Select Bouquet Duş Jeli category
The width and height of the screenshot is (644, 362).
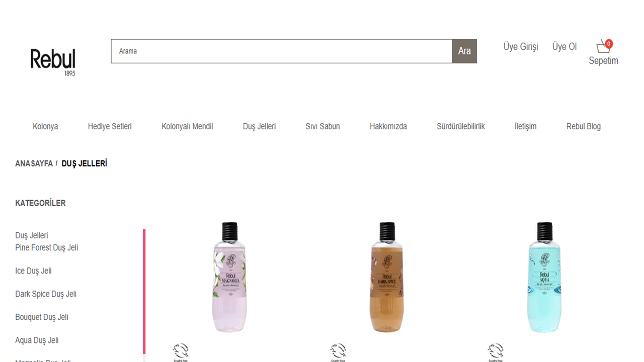42,317
